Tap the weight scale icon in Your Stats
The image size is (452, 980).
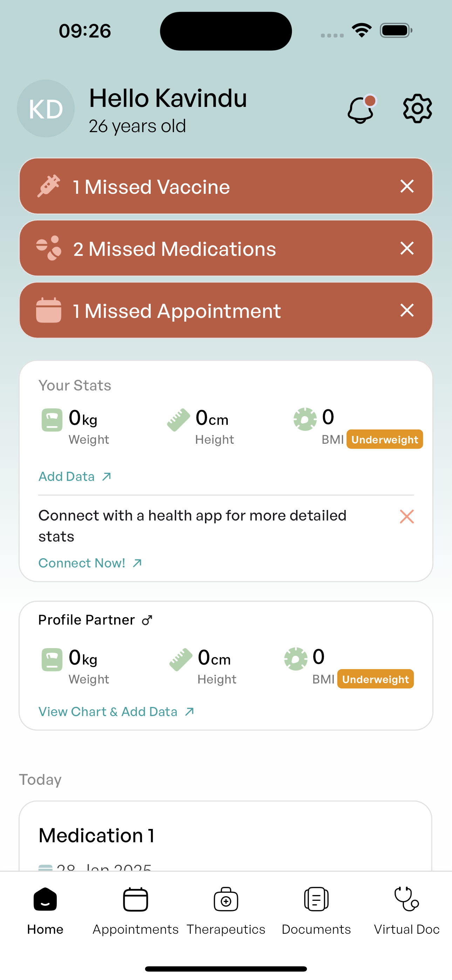point(52,420)
